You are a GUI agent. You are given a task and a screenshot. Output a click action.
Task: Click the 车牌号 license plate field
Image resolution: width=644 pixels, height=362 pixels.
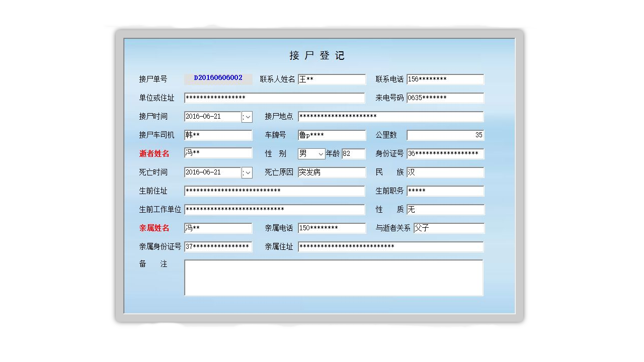(x=331, y=135)
